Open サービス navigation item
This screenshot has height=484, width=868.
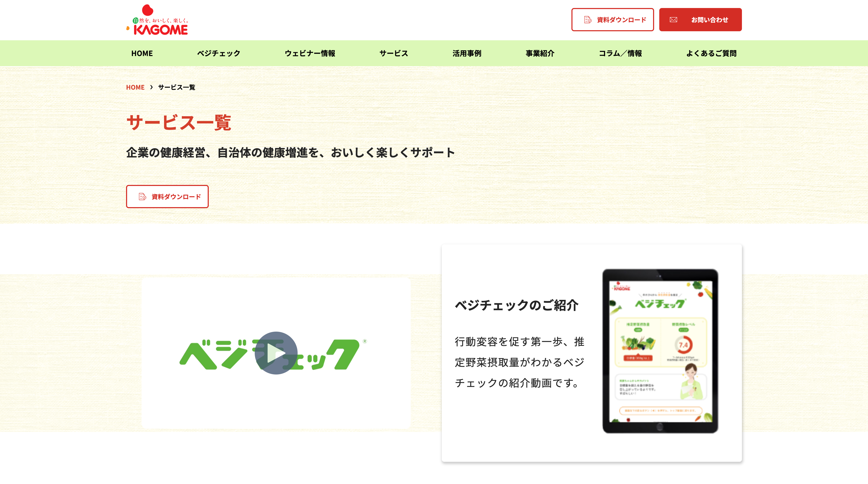pos(394,53)
